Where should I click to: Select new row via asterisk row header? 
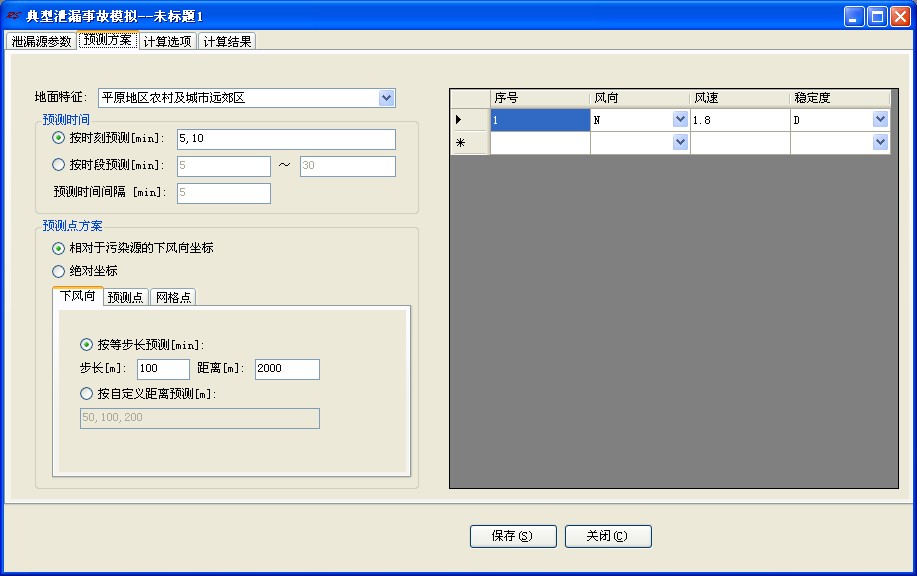[x=470, y=143]
